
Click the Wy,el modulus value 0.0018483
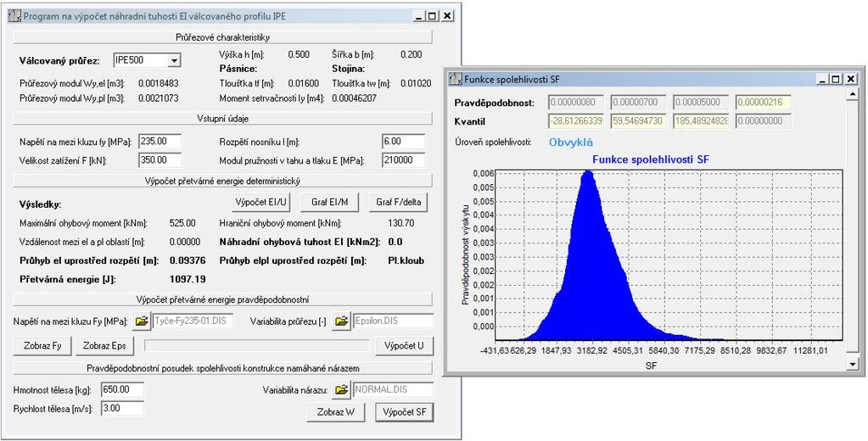coord(159,83)
